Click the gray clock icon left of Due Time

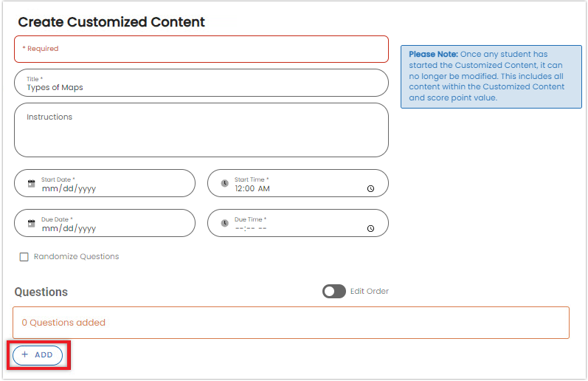[x=224, y=223]
